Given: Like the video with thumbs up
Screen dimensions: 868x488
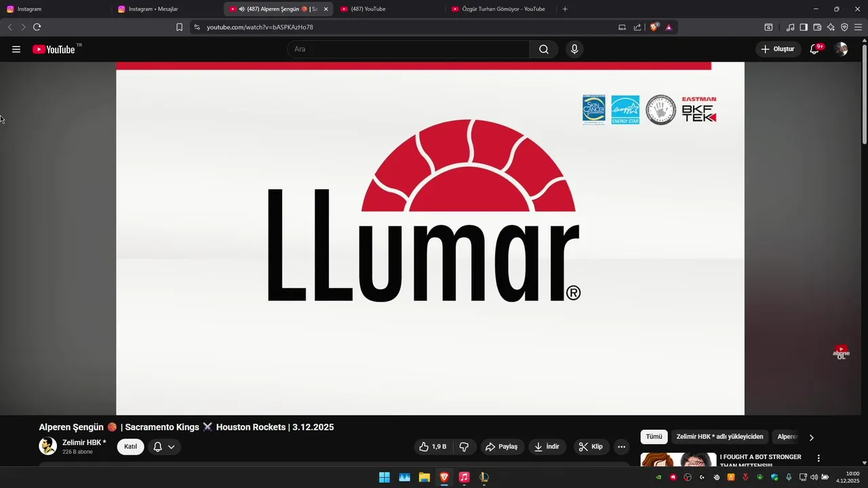Looking at the screenshot, I should (432, 447).
